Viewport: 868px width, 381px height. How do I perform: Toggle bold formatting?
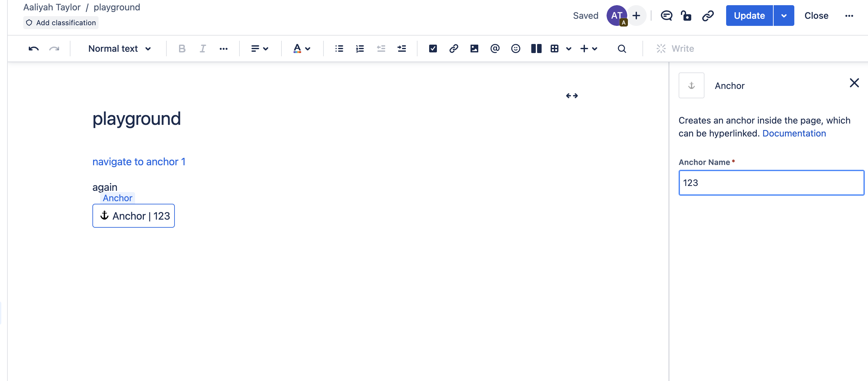182,49
